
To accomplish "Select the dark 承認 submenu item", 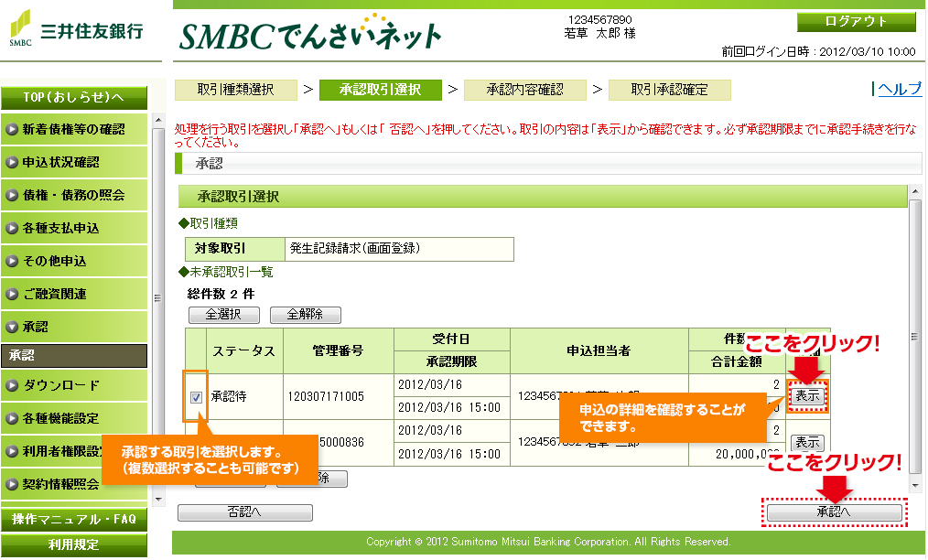I will pos(74,356).
